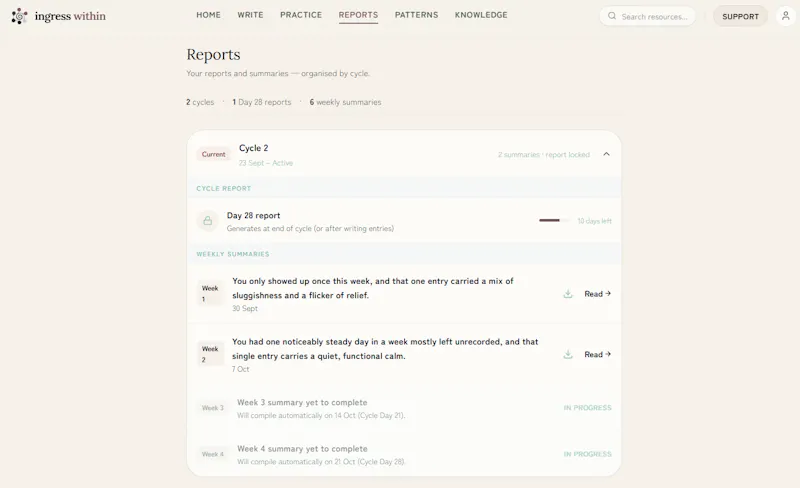Download the Week 1 summary
Image resolution: width=800 pixels, height=488 pixels.
pyautogui.click(x=568, y=294)
